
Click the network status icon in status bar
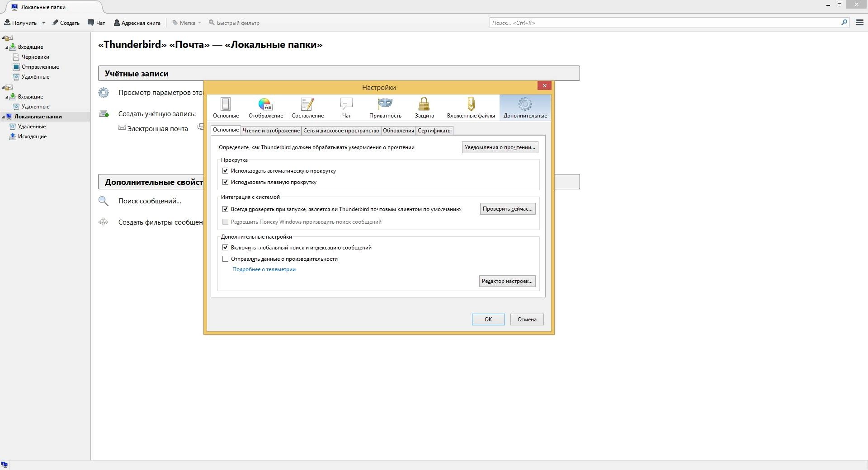point(5,465)
